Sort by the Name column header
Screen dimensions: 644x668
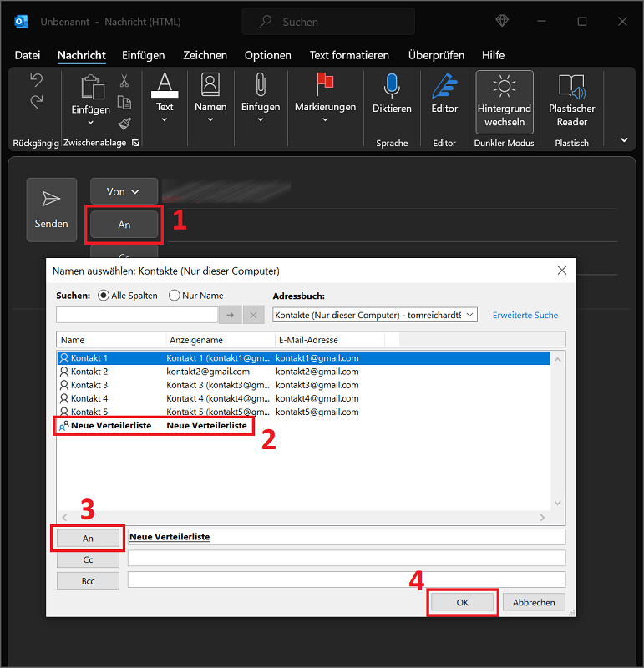[111, 340]
